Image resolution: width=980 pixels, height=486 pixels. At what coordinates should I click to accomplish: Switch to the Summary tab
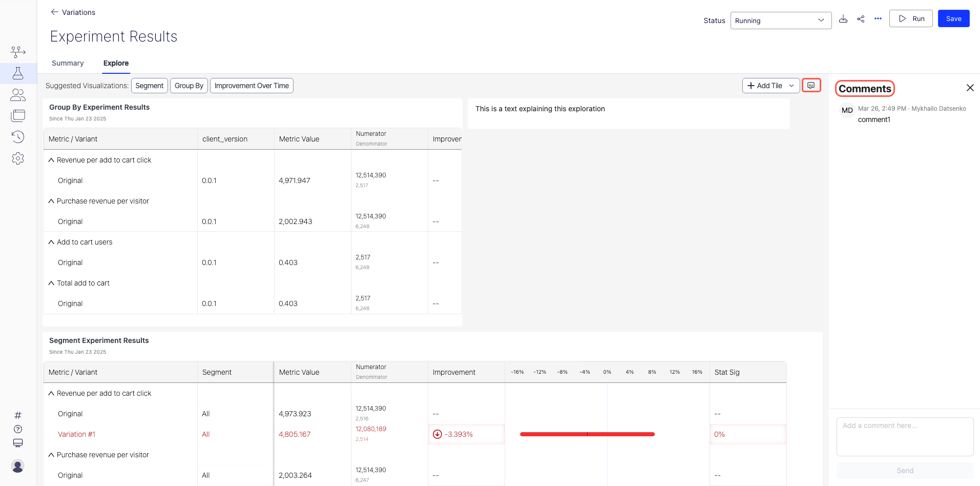pos(68,63)
